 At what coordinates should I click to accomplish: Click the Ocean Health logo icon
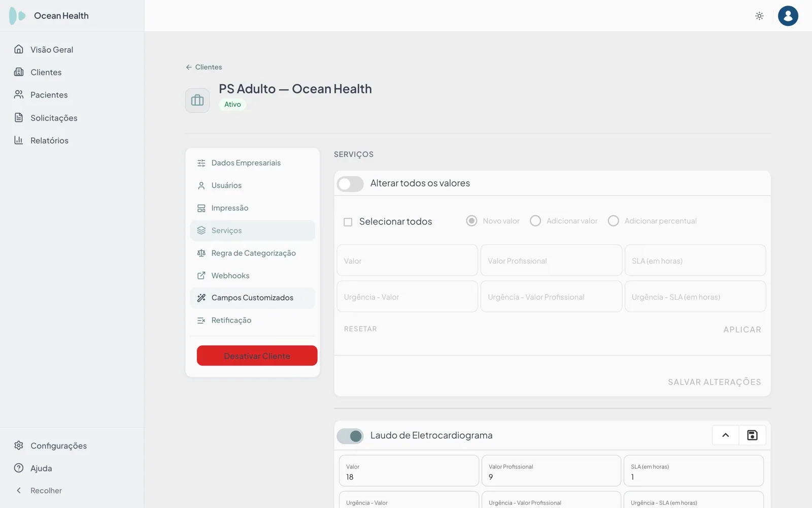click(x=17, y=16)
